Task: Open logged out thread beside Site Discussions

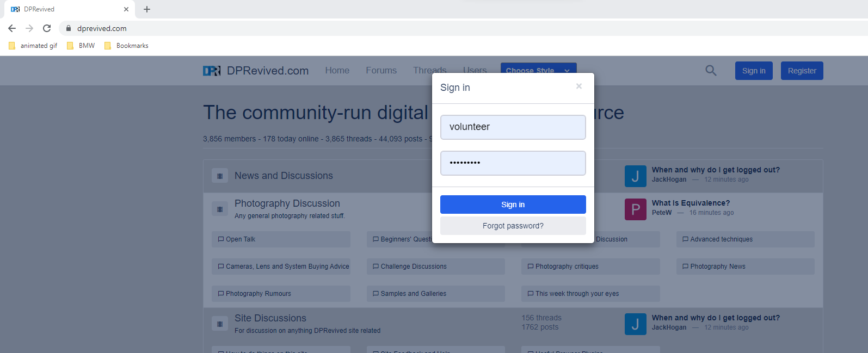Action: pos(716,318)
